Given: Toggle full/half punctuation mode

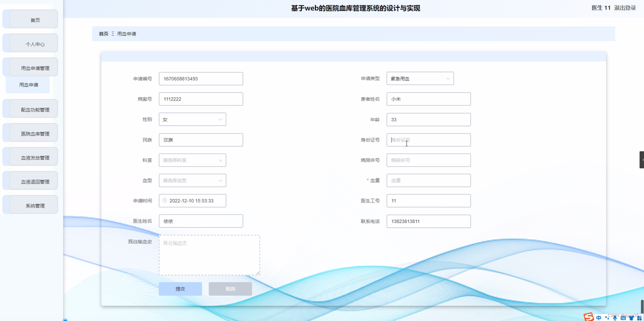Looking at the screenshot, I should [607, 318].
